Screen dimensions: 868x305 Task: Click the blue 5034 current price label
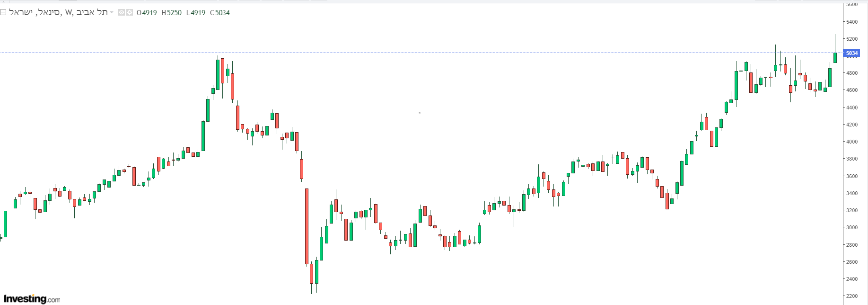click(x=851, y=53)
